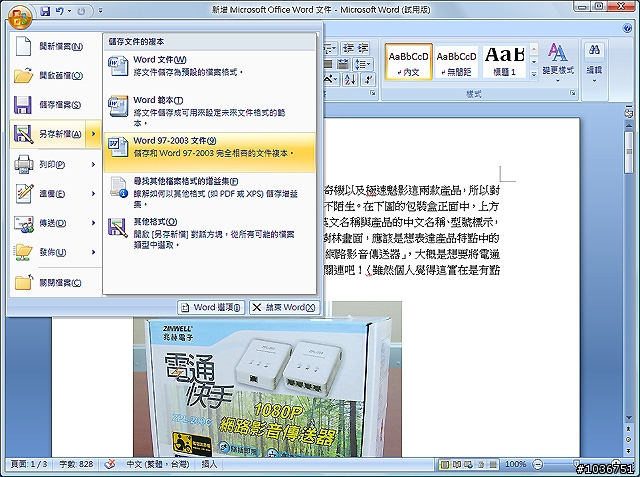Expand the 傳送 submenu arrow
Screen dimensions: 640x477
point(93,223)
